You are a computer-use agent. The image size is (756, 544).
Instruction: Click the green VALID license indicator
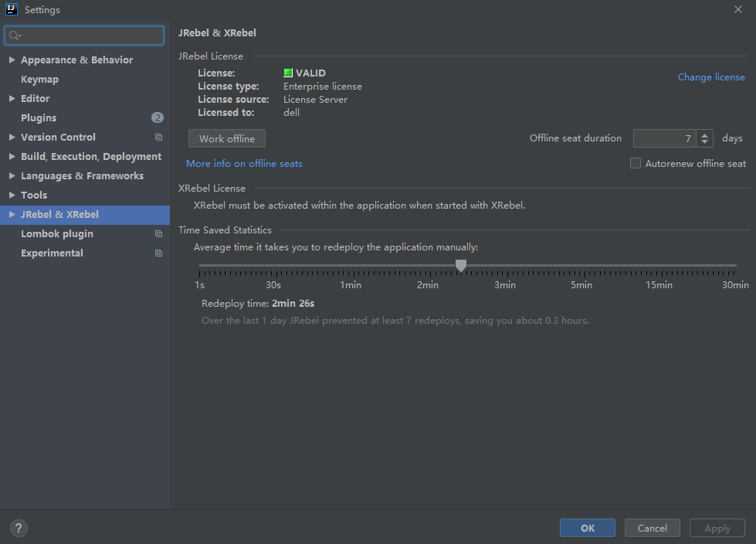pyautogui.click(x=288, y=73)
